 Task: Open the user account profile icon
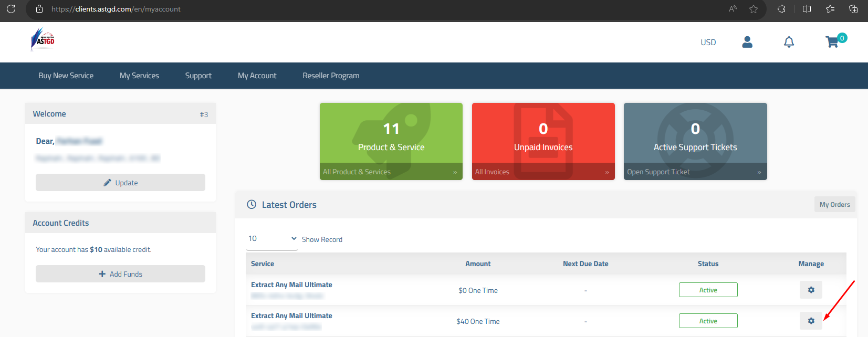pos(747,42)
